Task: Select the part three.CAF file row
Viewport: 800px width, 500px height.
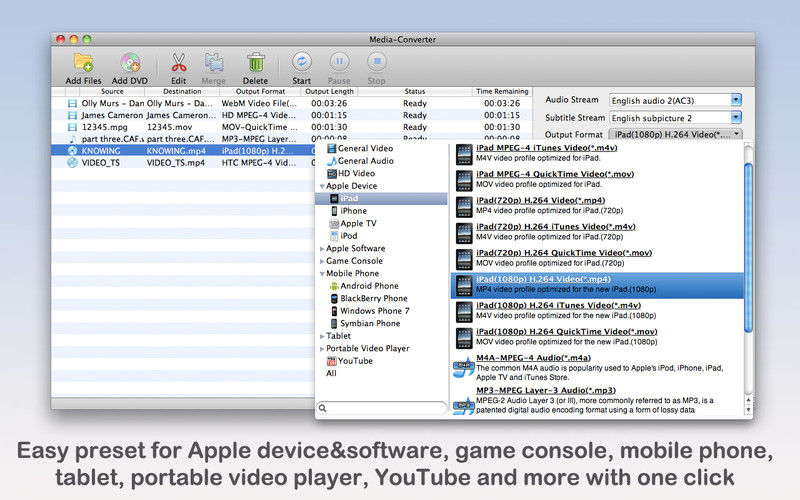Action: click(x=292, y=139)
